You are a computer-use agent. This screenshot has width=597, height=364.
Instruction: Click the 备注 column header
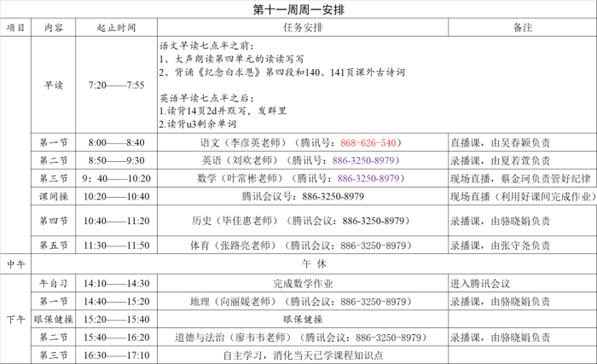[x=522, y=28]
